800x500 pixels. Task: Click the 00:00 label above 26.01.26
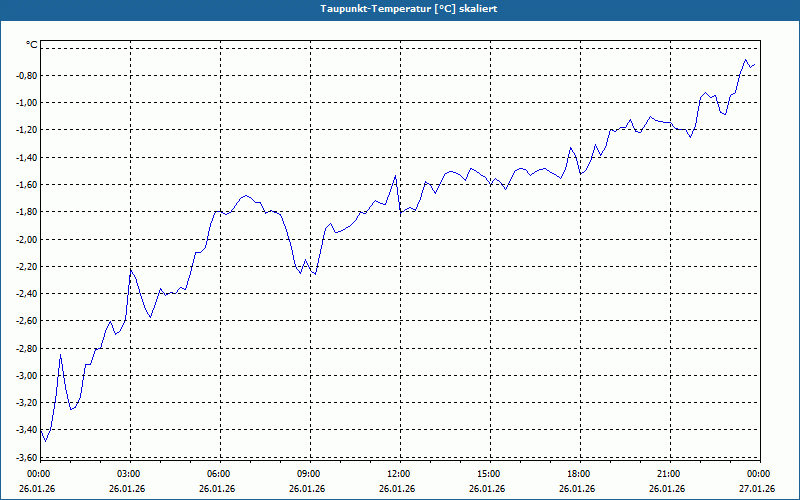(39, 474)
